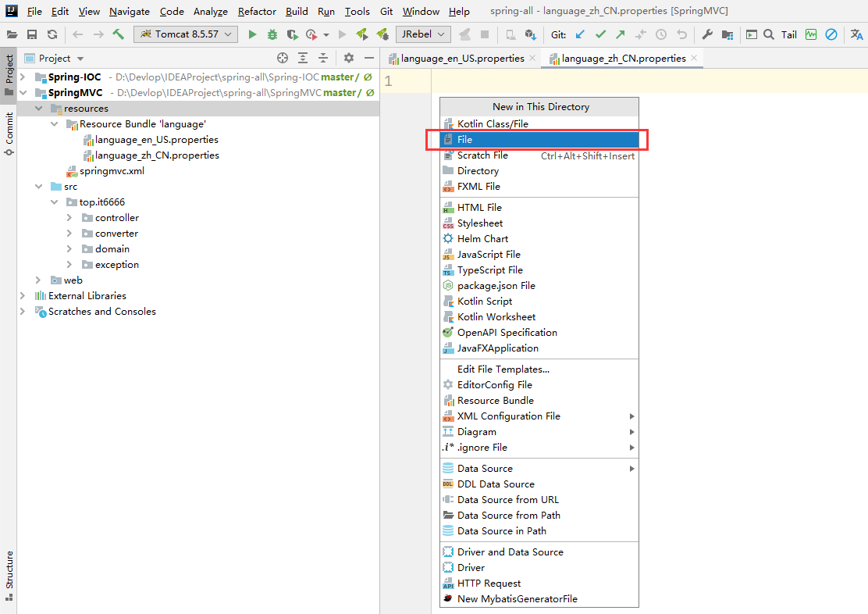
Task: Open the Project Structure icon
Action: pyautogui.click(x=727, y=34)
